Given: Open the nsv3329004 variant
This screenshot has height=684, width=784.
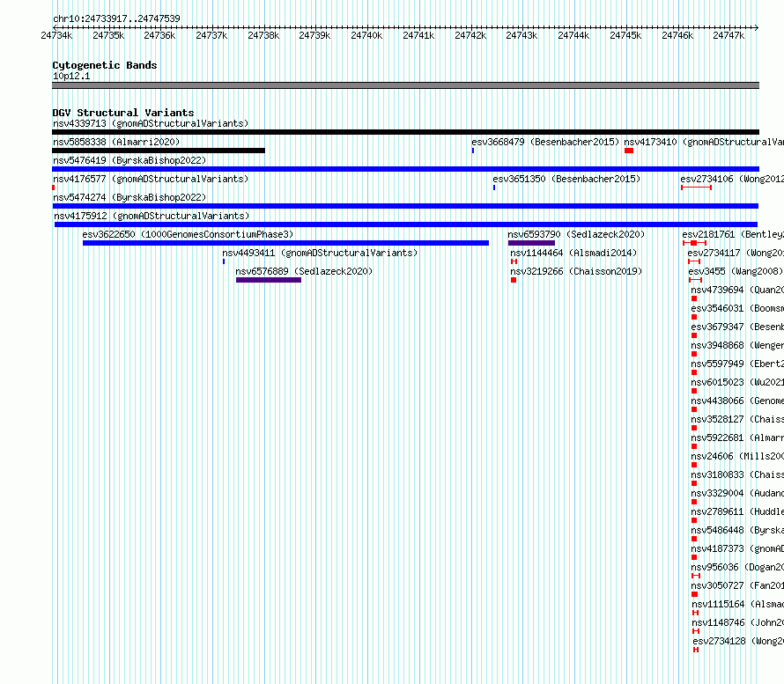Looking at the screenshot, I should coord(737,493).
